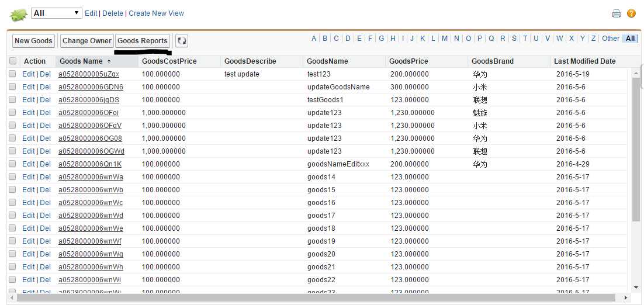The image size is (644, 305).
Task: Click the 'test update' description cell
Action: [x=242, y=74]
